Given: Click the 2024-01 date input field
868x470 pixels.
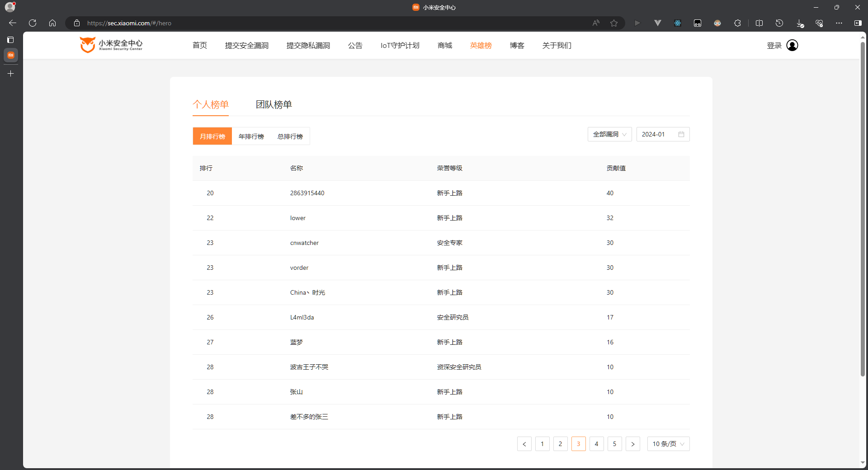Looking at the screenshot, I should [663, 134].
